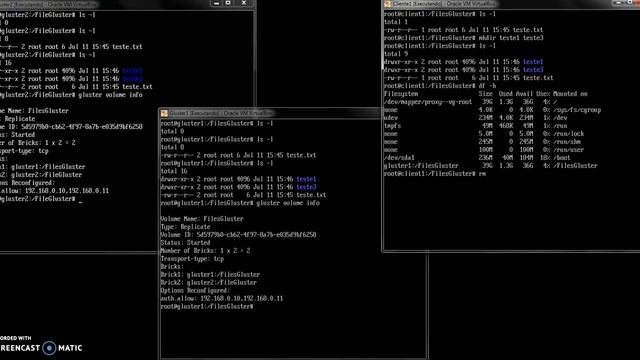
Task: Click "Transport-type: tcp" in the Gluster1 window
Action: (x=192, y=259)
